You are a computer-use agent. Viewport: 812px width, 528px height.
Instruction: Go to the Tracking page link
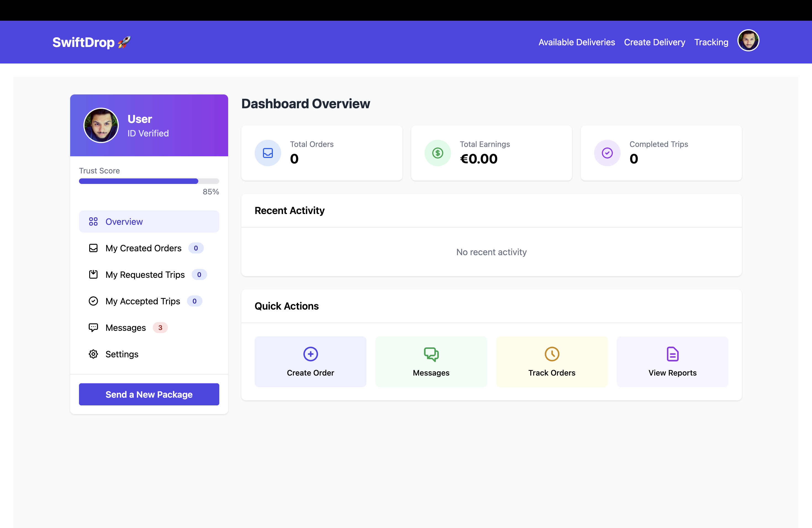711,42
